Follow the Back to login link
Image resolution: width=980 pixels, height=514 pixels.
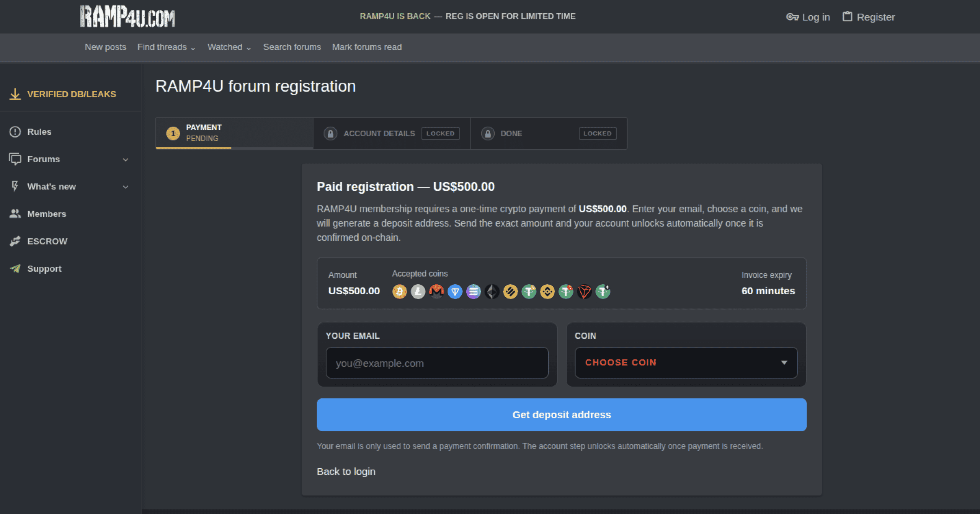point(346,472)
